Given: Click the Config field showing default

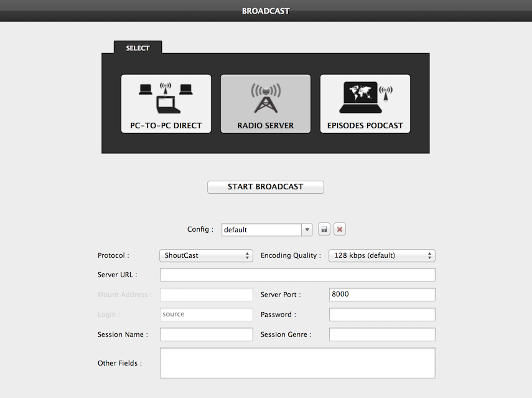Looking at the screenshot, I should pyautogui.click(x=261, y=230).
